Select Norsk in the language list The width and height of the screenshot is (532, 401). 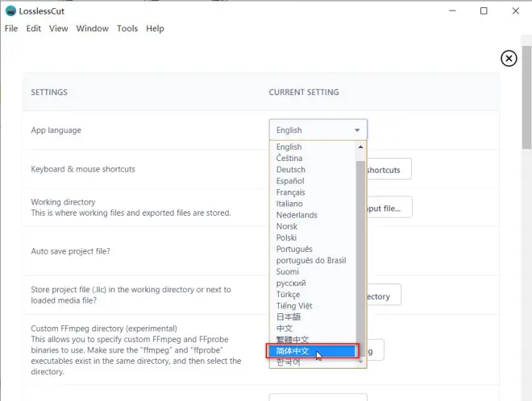click(313, 226)
